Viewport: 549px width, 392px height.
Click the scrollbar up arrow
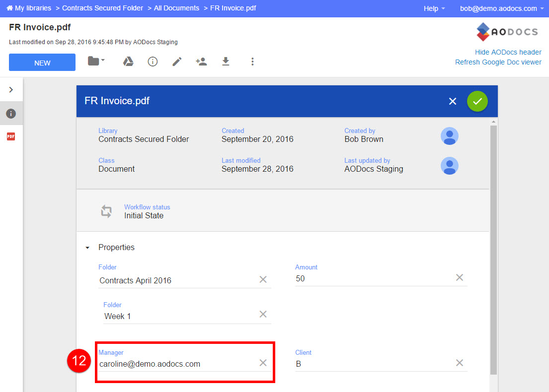pos(493,122)
